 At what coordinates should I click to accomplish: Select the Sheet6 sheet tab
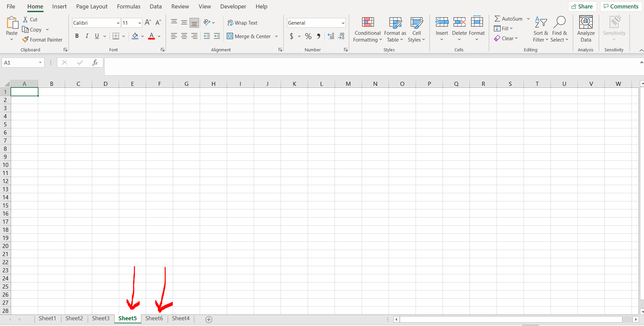click(x=154, y=318)
